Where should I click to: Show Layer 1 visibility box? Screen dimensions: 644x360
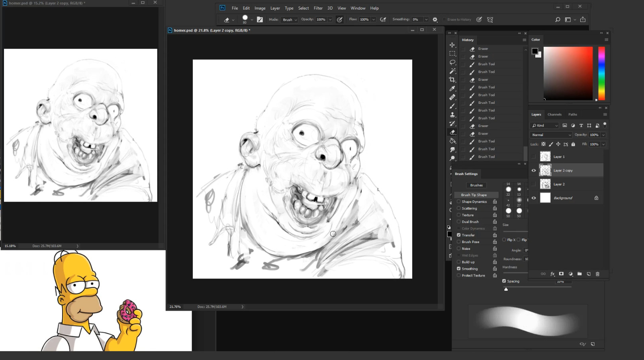(534, 157)
